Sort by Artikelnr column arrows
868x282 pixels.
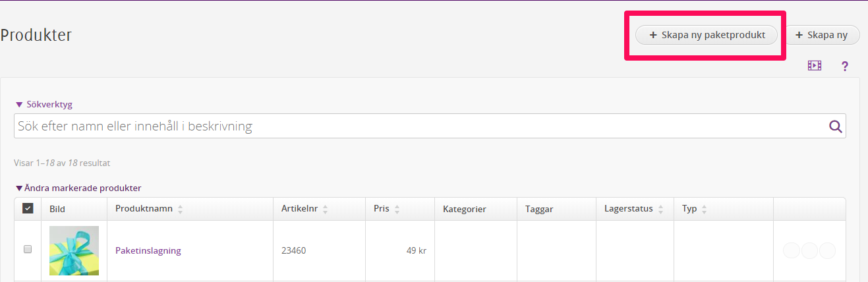(326, 209)
